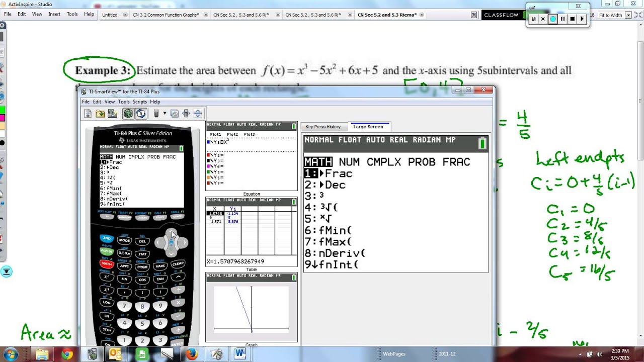Click the STAT key on the calculator
Viewport: 644px width, 362px height.
142,254
